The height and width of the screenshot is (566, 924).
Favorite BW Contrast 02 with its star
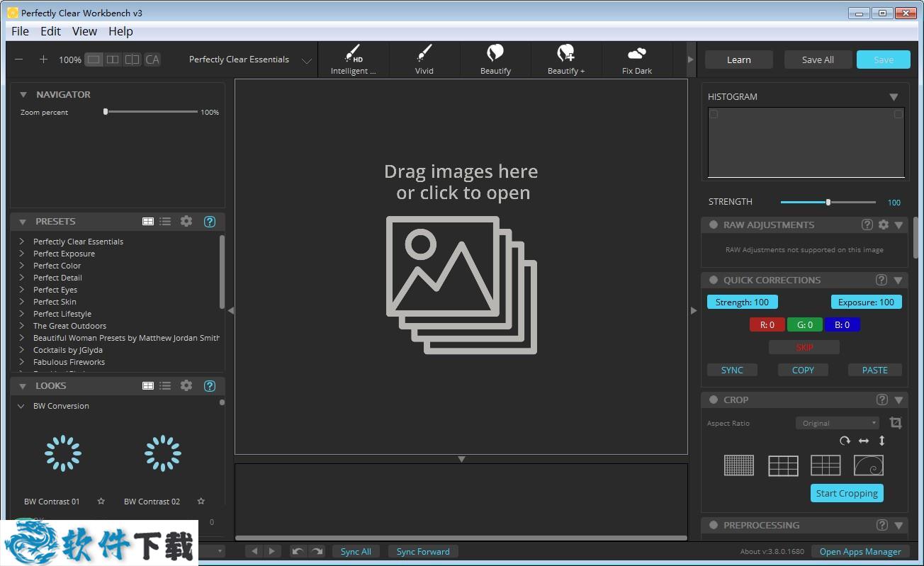201,501
